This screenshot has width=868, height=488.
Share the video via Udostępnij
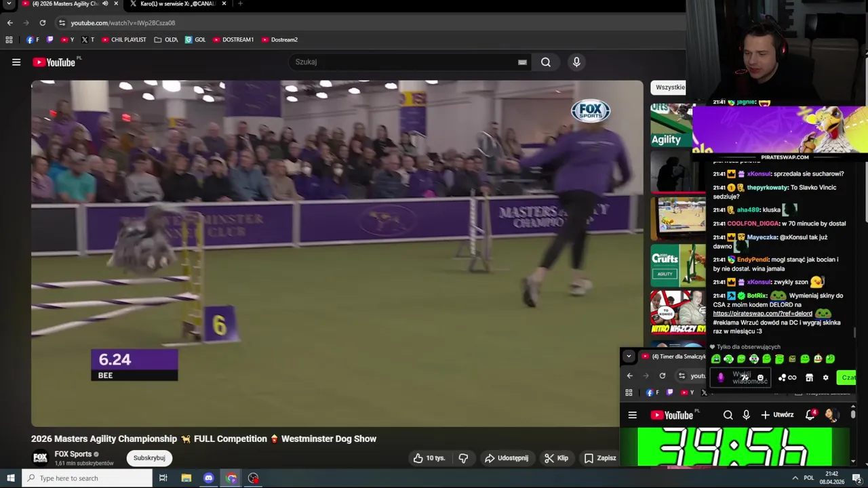pos(506,458)
